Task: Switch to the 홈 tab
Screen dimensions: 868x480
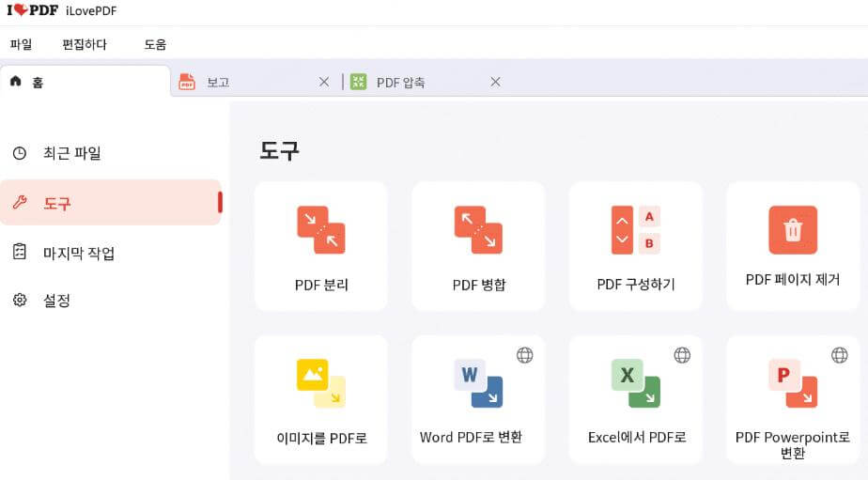Action: click(85, 82)
